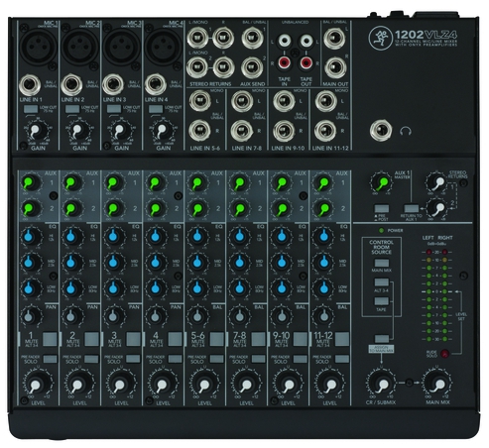
Task: Click the LEFT RIGHT level meter LEDs
Action: [x=437, y=295]
